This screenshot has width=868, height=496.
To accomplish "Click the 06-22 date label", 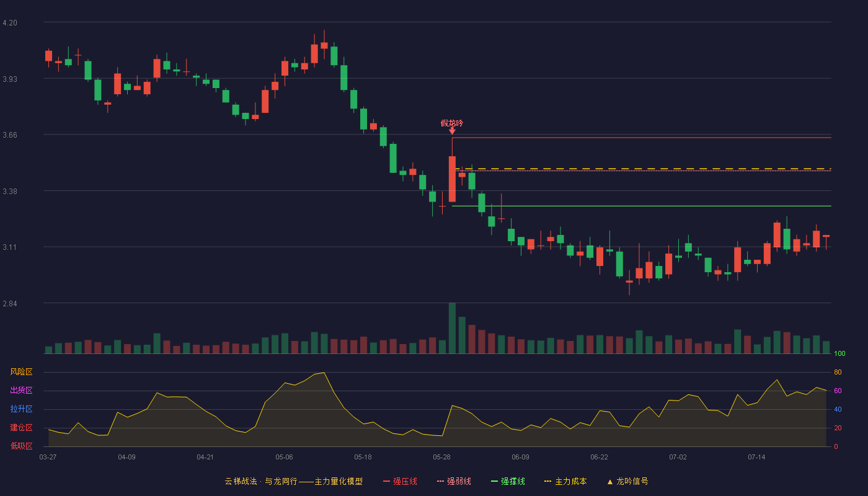I will [599, 457].
